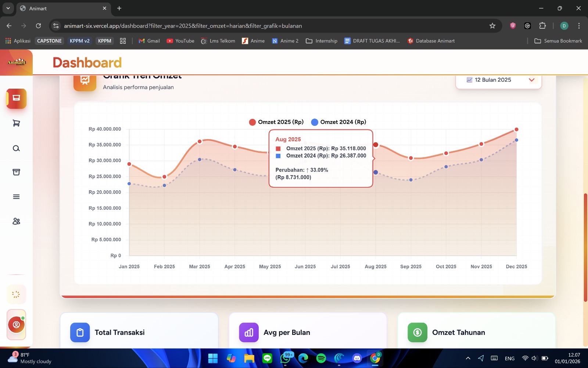Open the Grammarly extension icon
588x368 pixels.
click(527, 26)
